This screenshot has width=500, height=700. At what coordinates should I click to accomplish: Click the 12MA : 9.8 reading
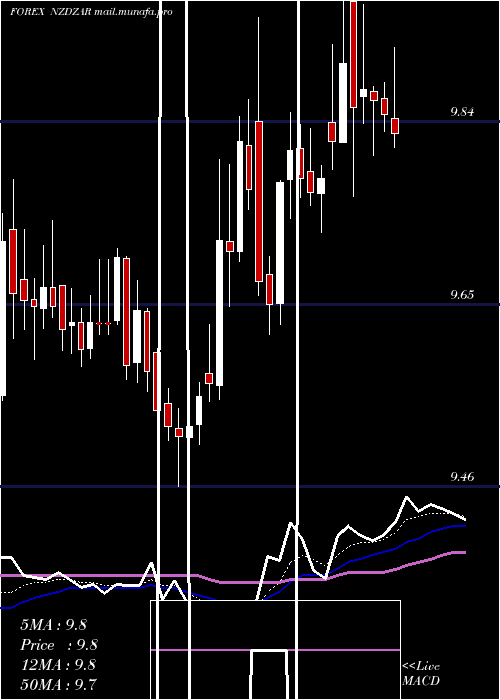click(58, 665)
